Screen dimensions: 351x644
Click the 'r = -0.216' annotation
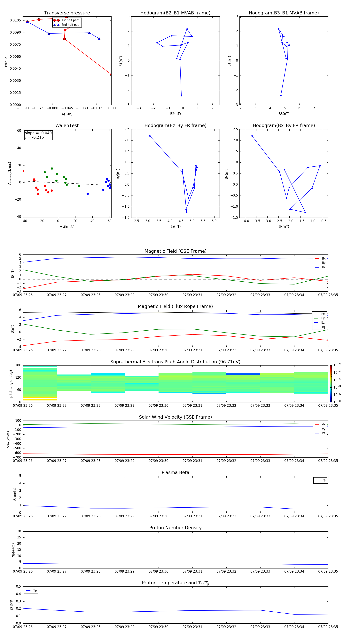click(x=35, y=137)
